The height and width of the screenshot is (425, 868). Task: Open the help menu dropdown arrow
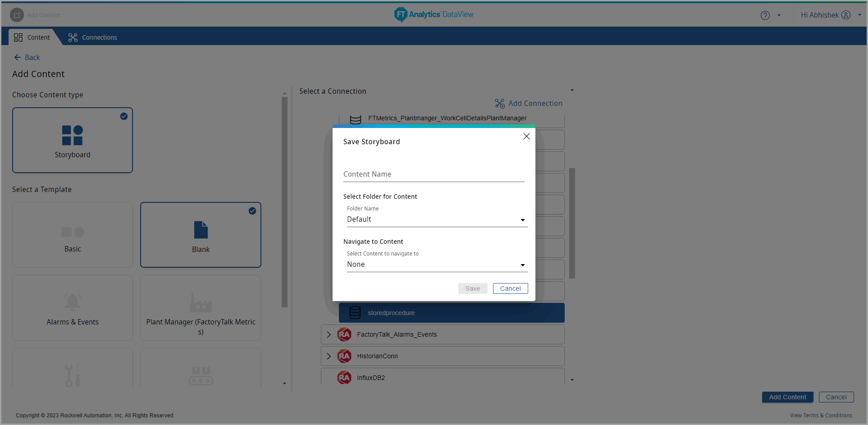pyautogui.click(x=779, y=15)
